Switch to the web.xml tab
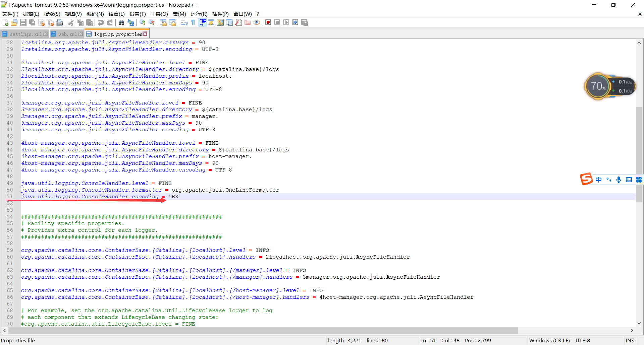Screen dimensions: 644x345 67,34
